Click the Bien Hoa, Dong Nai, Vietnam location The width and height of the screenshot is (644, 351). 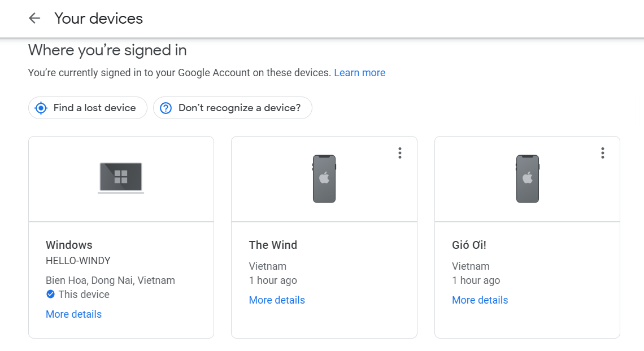110,280
